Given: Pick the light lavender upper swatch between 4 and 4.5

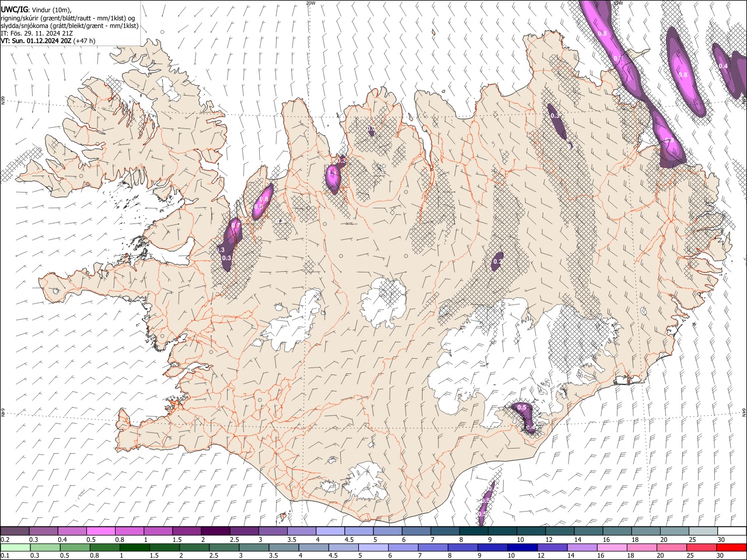Looking at the screenshot, I should tap(330, 531).
